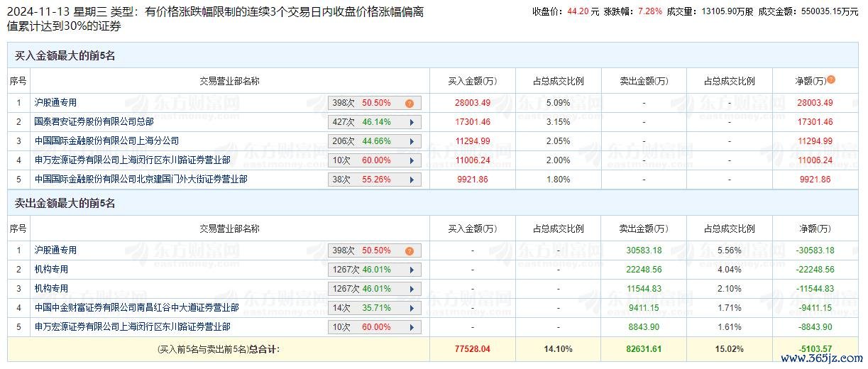Expand arrow for 国泰君安证券股份有限公司总部 stats
Viewport: 868px width, 369px height.
coord(412,123)
